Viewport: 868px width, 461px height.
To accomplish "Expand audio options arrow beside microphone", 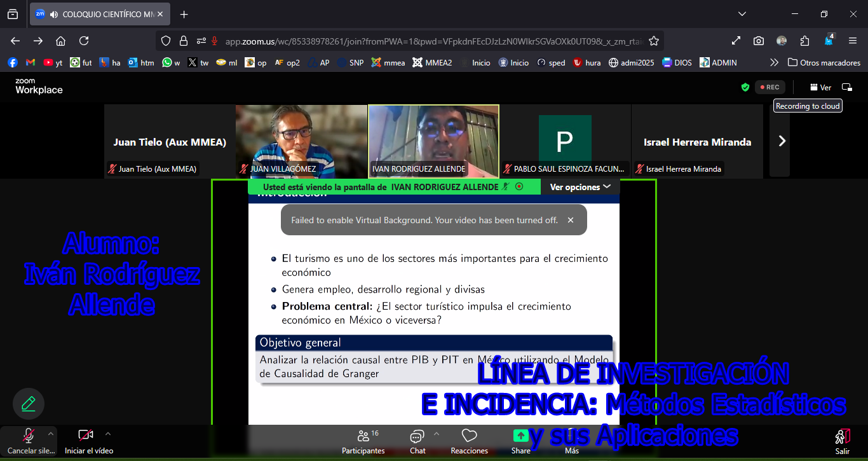I will [x=51, y=434].
